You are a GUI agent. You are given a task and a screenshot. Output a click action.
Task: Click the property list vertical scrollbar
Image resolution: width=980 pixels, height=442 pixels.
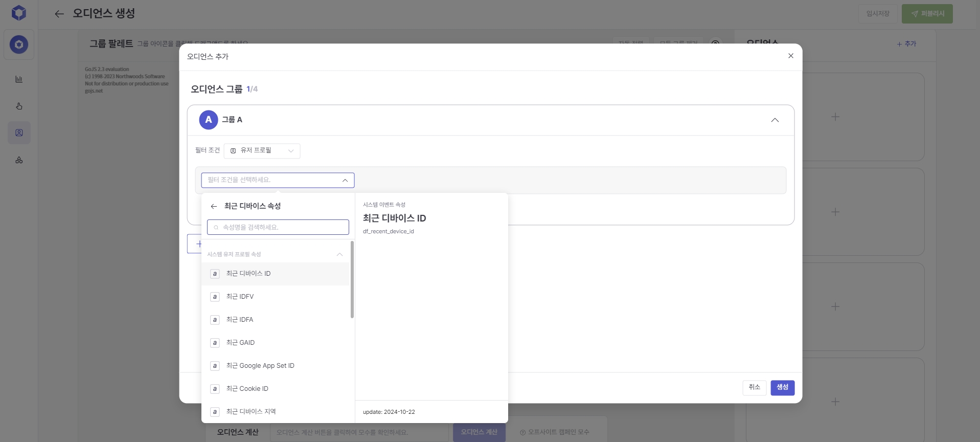[352, 280]
